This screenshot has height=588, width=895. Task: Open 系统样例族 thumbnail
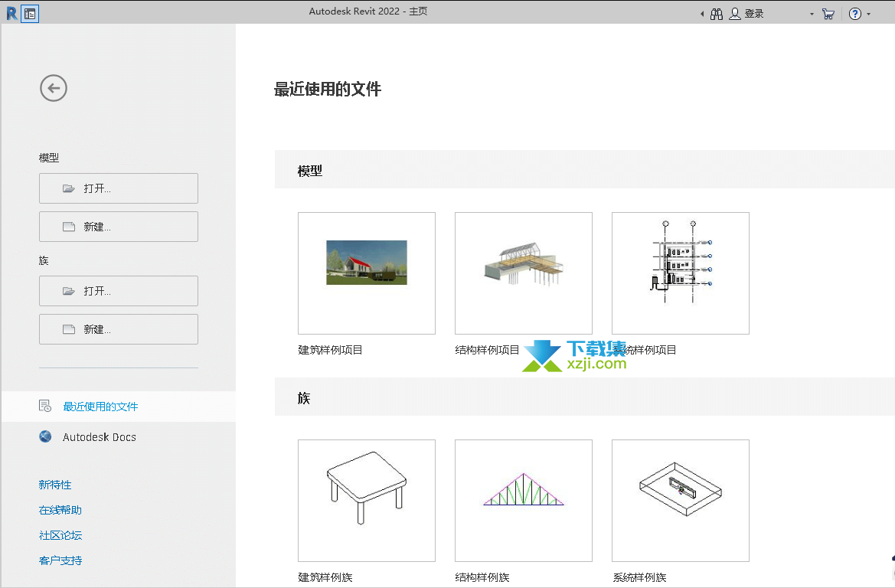coord(681,501)
